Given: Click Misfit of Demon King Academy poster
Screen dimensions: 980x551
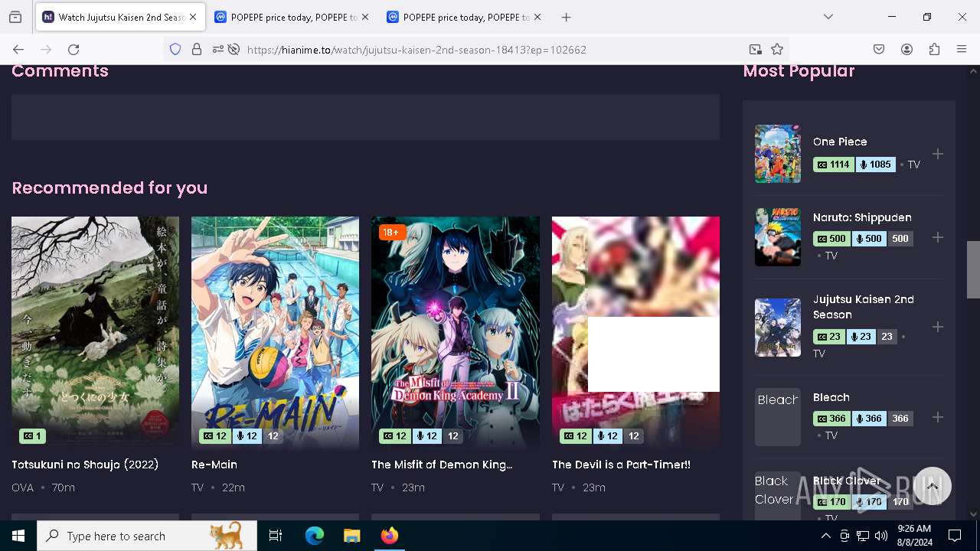Looking at the screenshot, I should pos(456,333).
